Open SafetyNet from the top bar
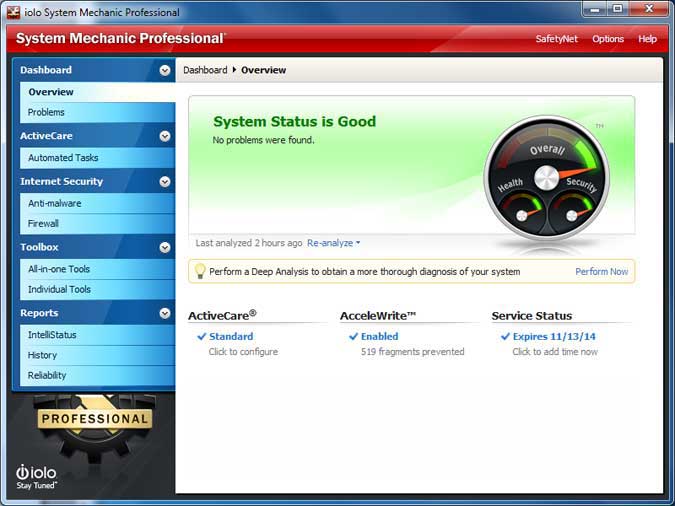Image resolution: width=675 pixels, height=506 pixels. click(x=556, y=39)
